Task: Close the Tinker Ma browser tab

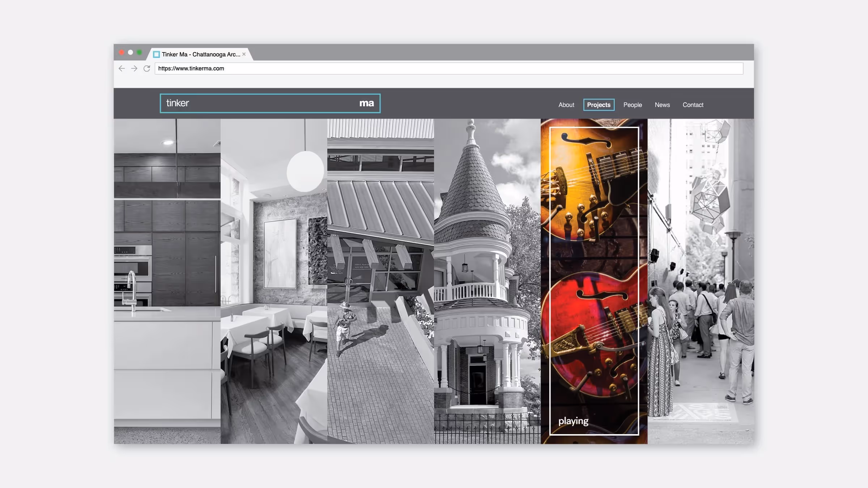Action: click(x=244, y=54)
